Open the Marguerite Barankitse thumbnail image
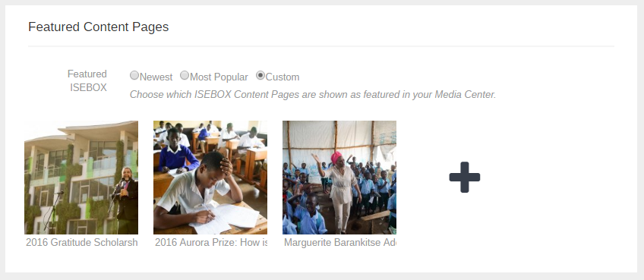The height and width of the screenshot is (280, 644). pyautogui.click(x=339, y=178)
